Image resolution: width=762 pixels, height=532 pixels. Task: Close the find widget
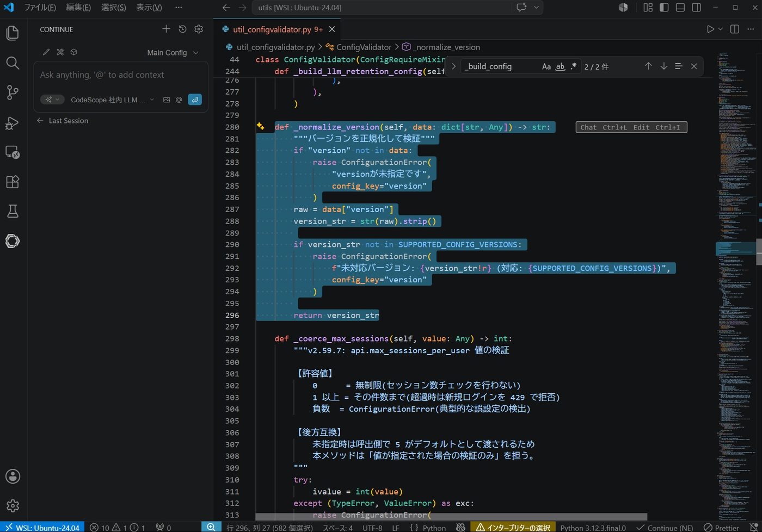(x=694, y=66)
